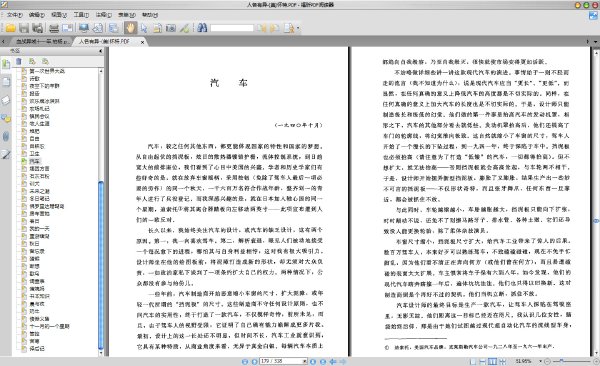Click the blue back-view arrow
Image resolution: width=600 pixels, height=366 pixels.
coord(333,361)
